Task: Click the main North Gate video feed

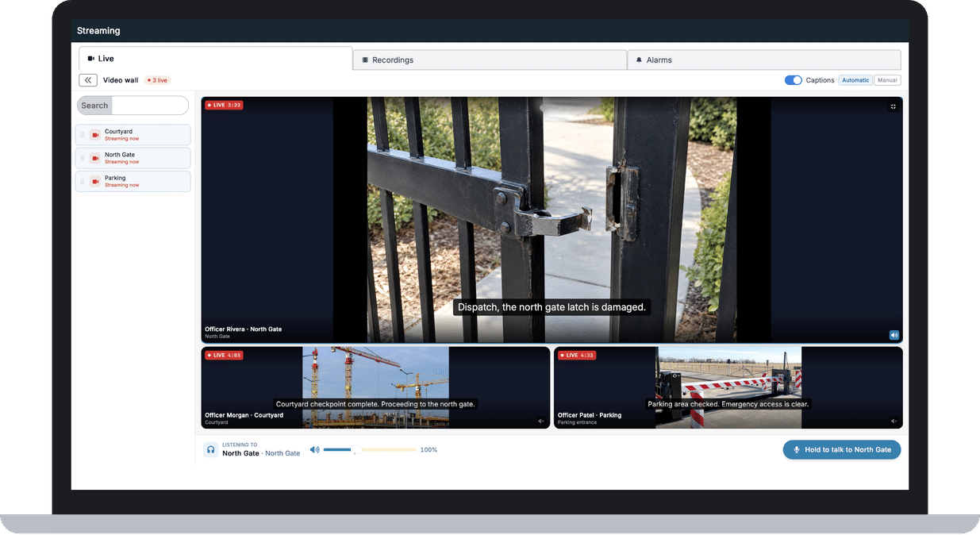Action: tap(551, 220)
